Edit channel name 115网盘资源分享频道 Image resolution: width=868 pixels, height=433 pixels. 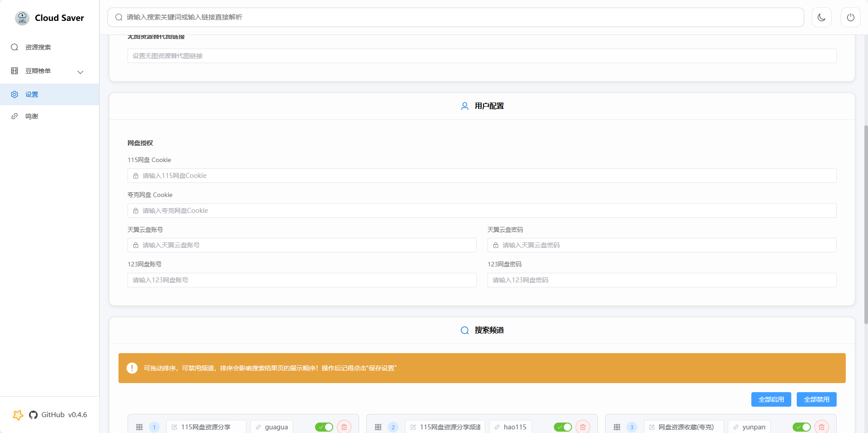(445, 427)
